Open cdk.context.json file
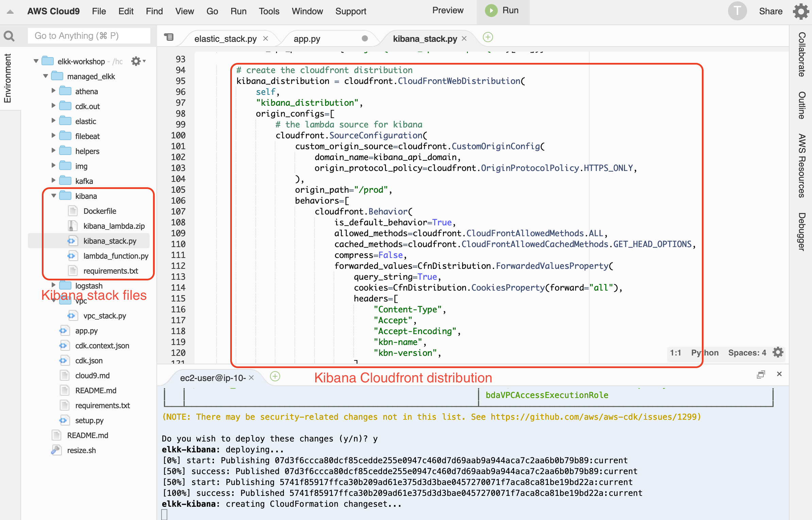Image resolution: width=812 pixels, height=520 pixels. tap(102, 346)
